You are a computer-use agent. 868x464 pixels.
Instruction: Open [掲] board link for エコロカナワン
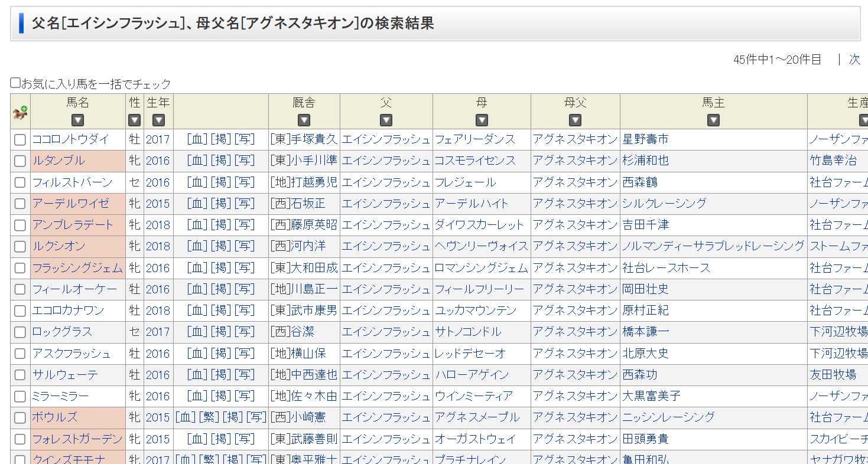tap(221, 311)
